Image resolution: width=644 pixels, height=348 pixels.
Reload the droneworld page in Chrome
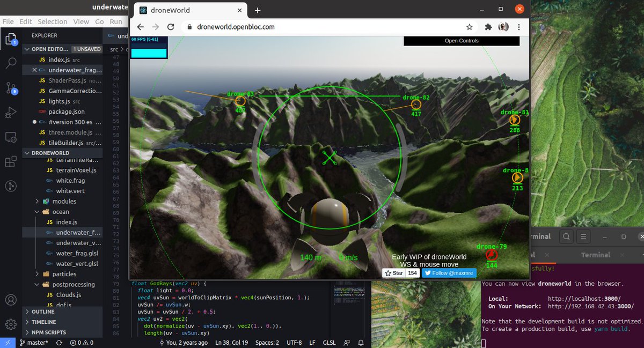click(x=171, y=27)
